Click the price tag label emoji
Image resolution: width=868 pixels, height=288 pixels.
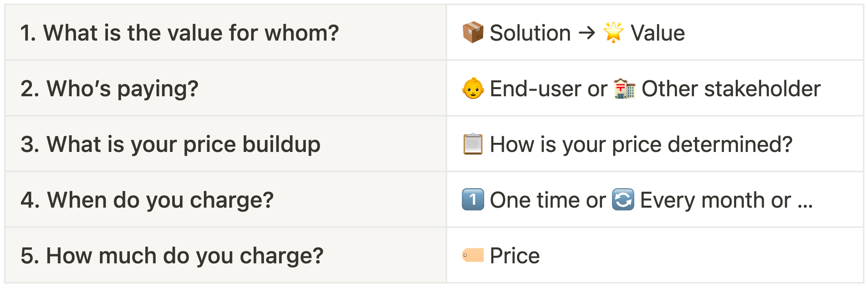[473, 255]
